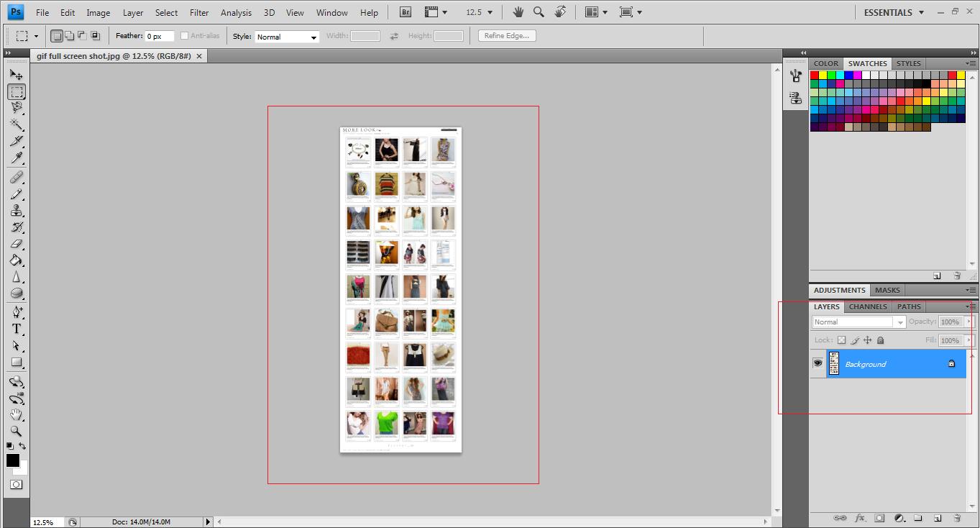
Task: Select the Zoom tool in the toolbox
Action: coord(17,432)
